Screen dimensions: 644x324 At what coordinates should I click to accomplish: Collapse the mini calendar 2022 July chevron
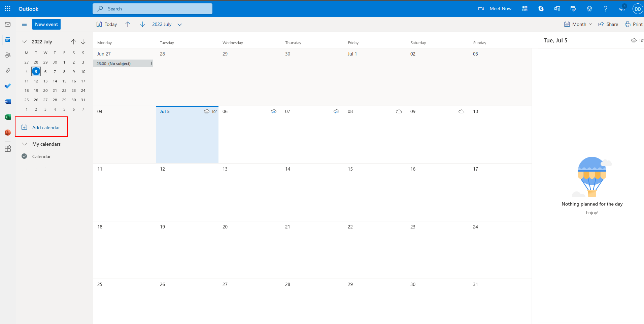pyautogui.click(x=24, y=42)
